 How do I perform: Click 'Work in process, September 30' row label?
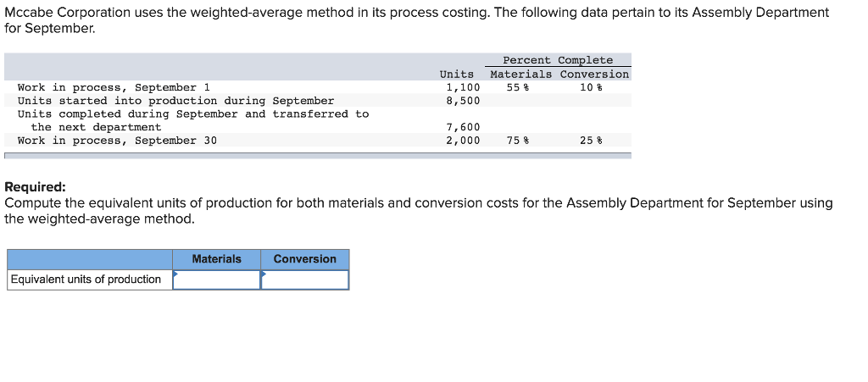tap(117, 141)
